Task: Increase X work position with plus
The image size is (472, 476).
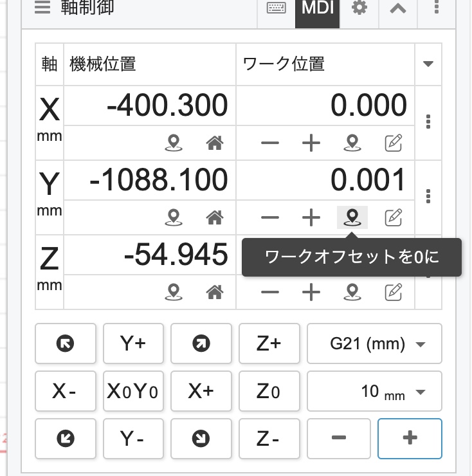Action: pos(311,143)
